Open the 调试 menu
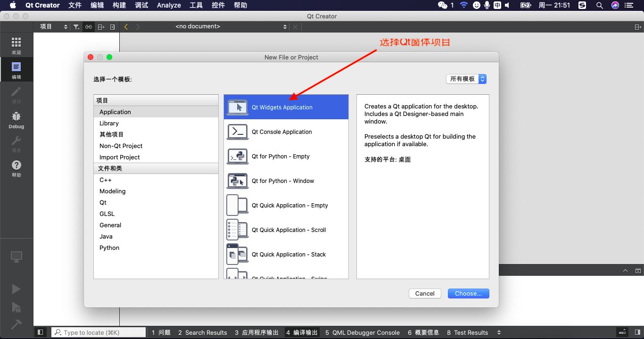 coord(141,5)
